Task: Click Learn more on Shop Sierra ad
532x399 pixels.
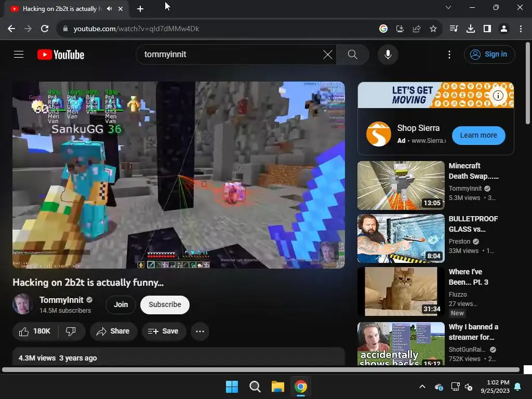Action: 478,135
